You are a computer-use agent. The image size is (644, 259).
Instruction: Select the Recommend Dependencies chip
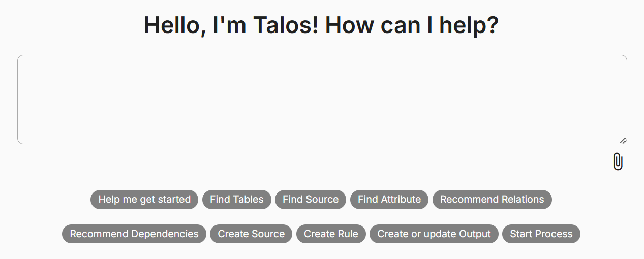point(134,234)
